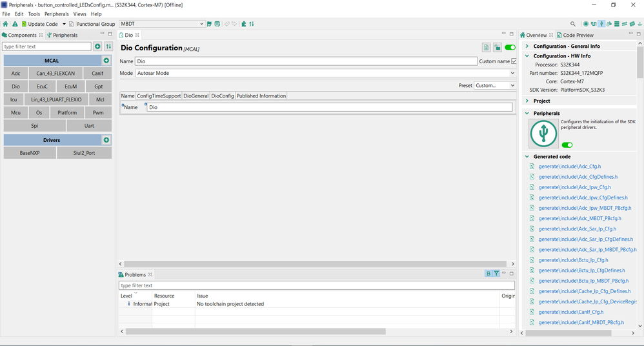Click Dio editor horizontal scrollbar
This screenshot has height=346, width=644.
click(315, 264)
